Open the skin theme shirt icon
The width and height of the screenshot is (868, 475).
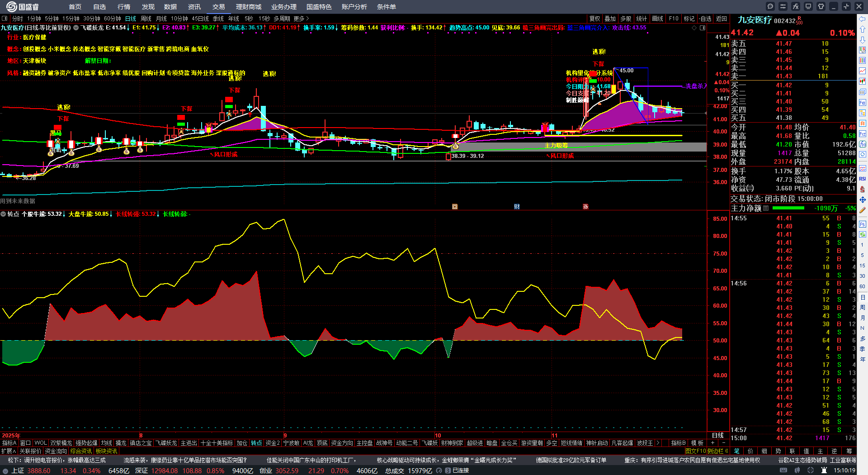[x=821, y=6]
